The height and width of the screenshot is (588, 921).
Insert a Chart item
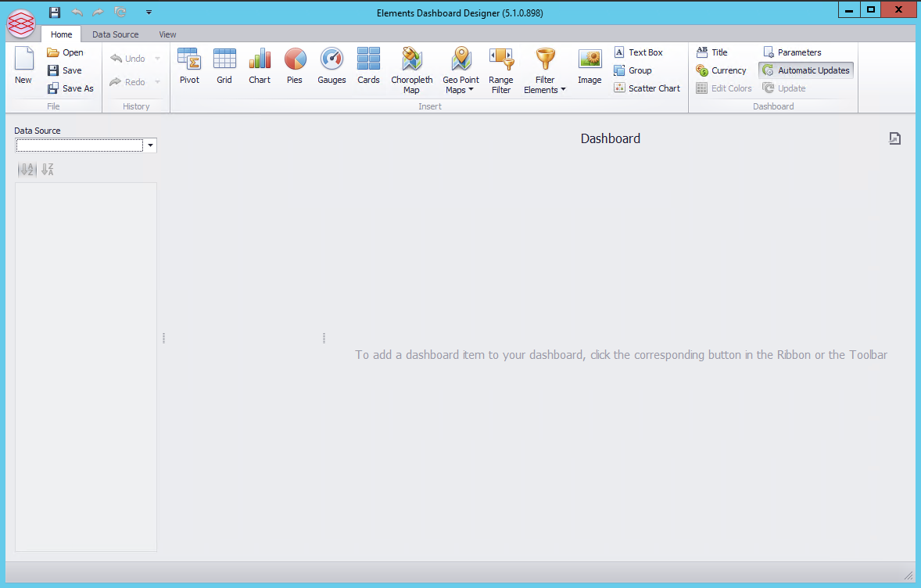coord(260,65)
